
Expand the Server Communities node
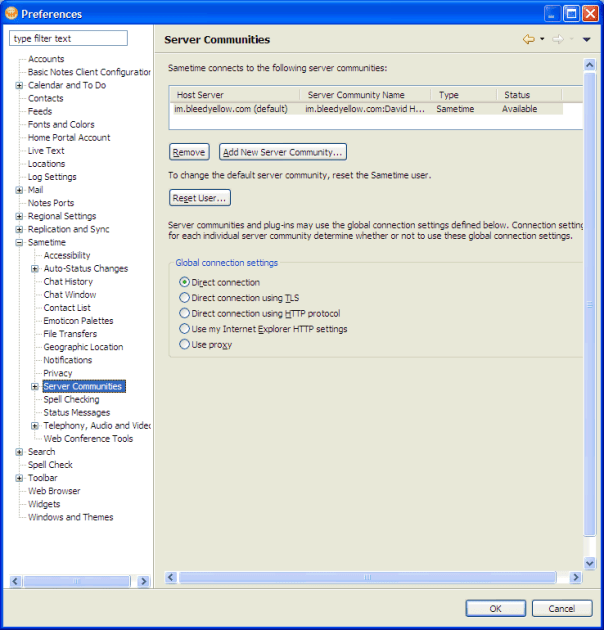click(35, 387)
